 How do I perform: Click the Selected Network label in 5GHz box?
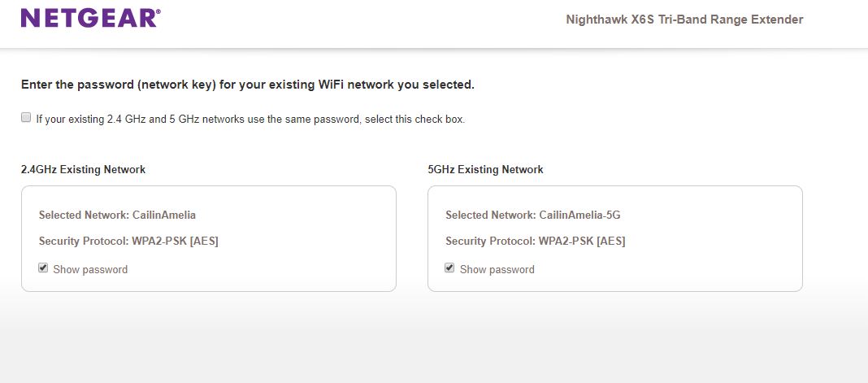[490, 215]
